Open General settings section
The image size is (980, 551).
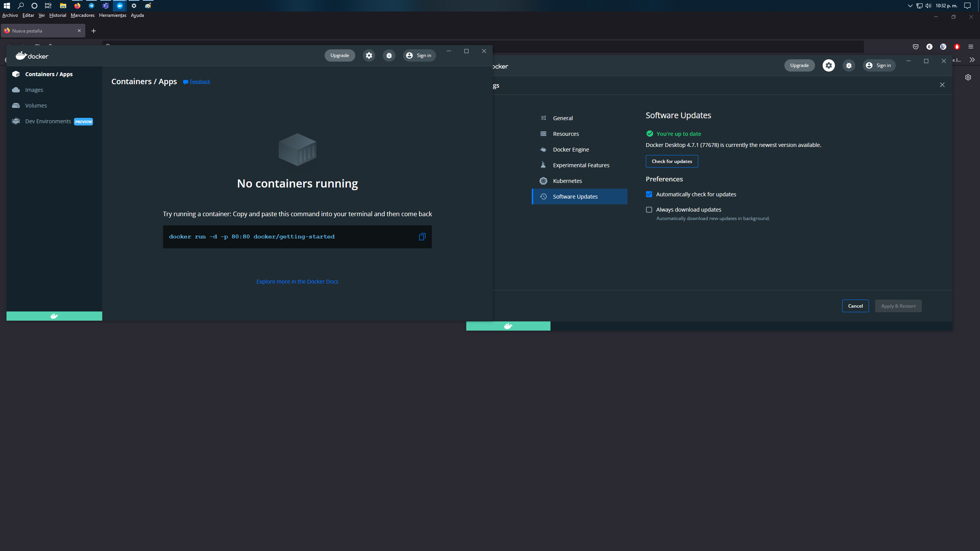tap(580, 118)
